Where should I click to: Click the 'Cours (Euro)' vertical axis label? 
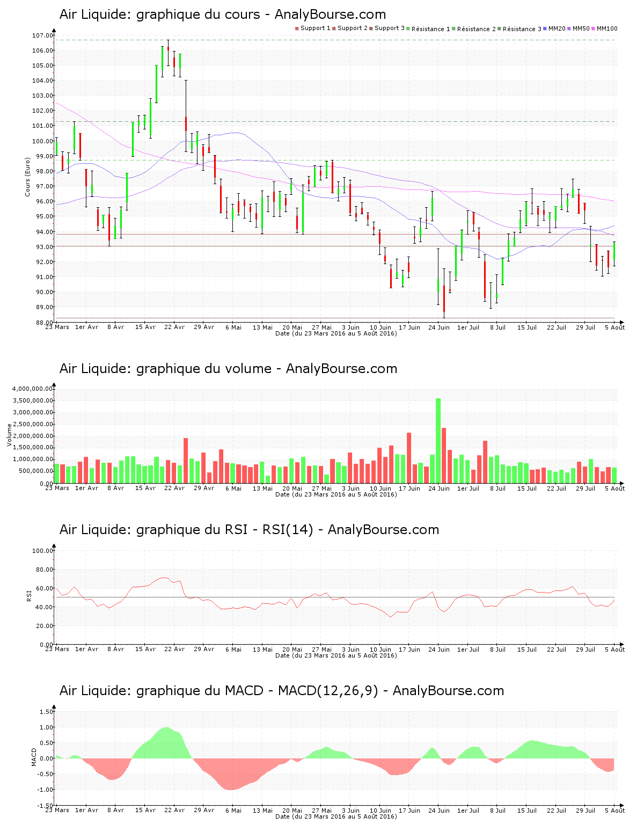[x=27, y=177]
